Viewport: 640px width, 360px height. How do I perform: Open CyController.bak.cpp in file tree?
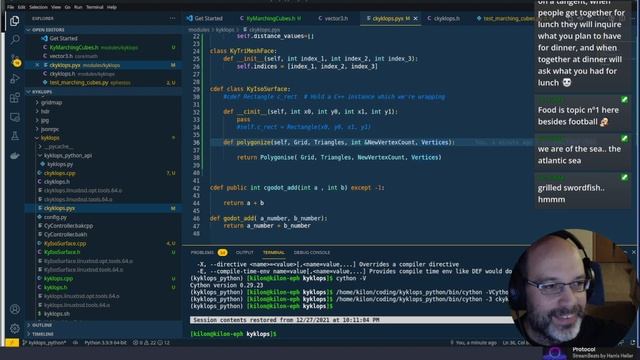(x=68, y=226)
